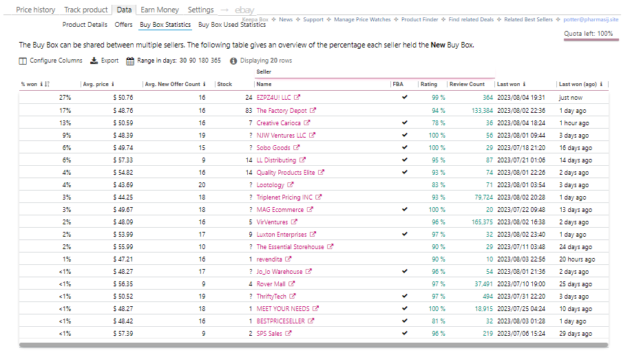This screenshot has width=630, height=364.
Task: Open EZPZ4U! LLC external link icon
Action: (x=297, y=98)
